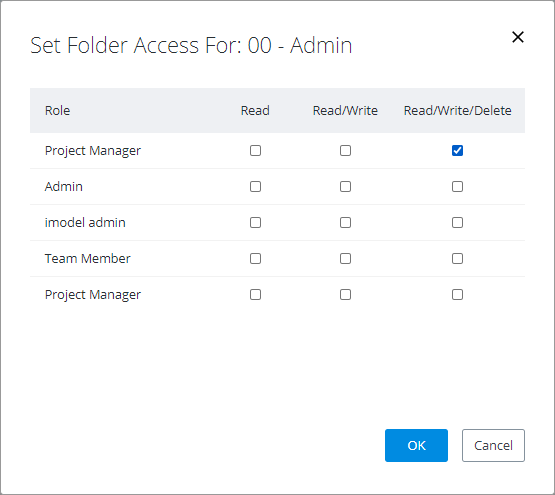The image size is (555, 495).
Task: Close the Set Folder Access dialog
Action: [517, 37]
